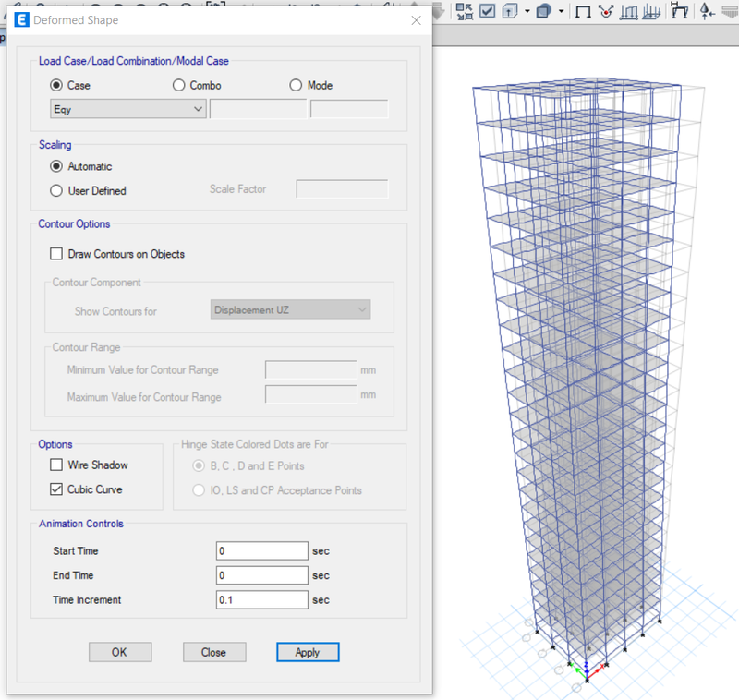
Task: Click the Scaling group label
Action: click(x=55, y=145)
